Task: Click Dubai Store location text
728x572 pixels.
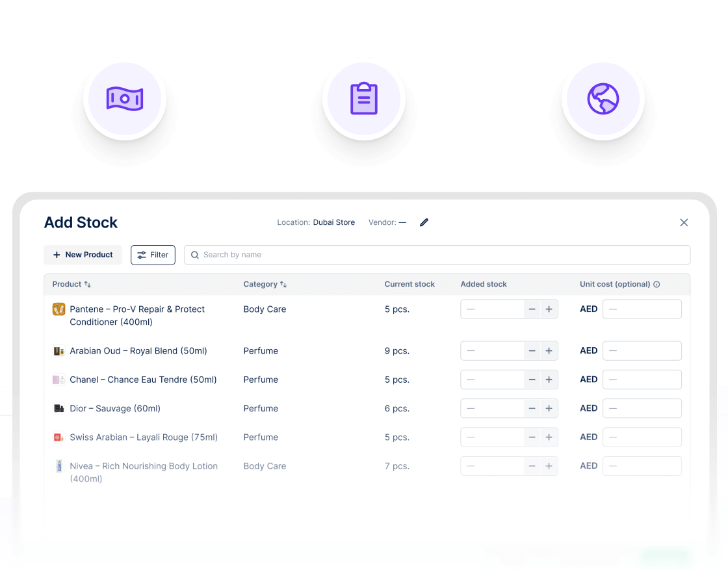Action: click(334, 222)
